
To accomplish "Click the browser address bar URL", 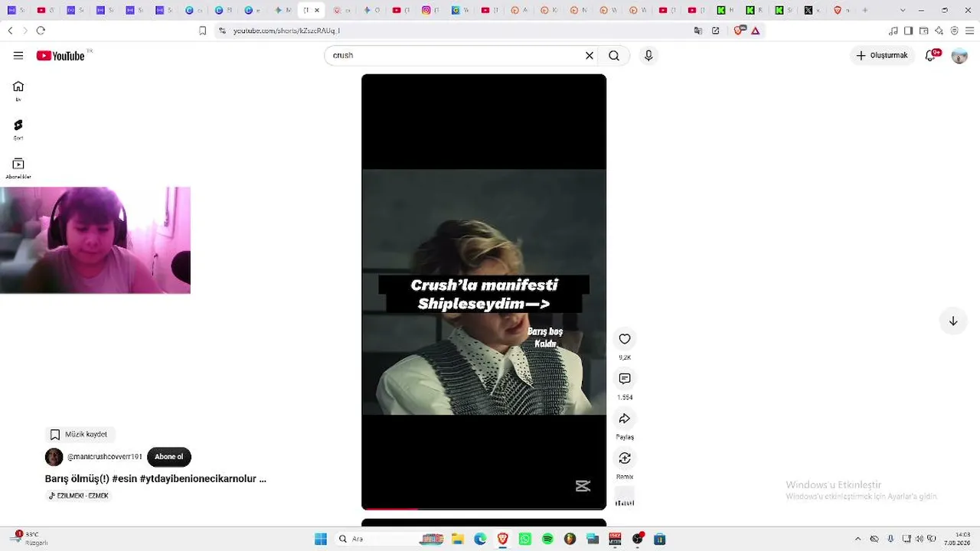I will (286, 31).
